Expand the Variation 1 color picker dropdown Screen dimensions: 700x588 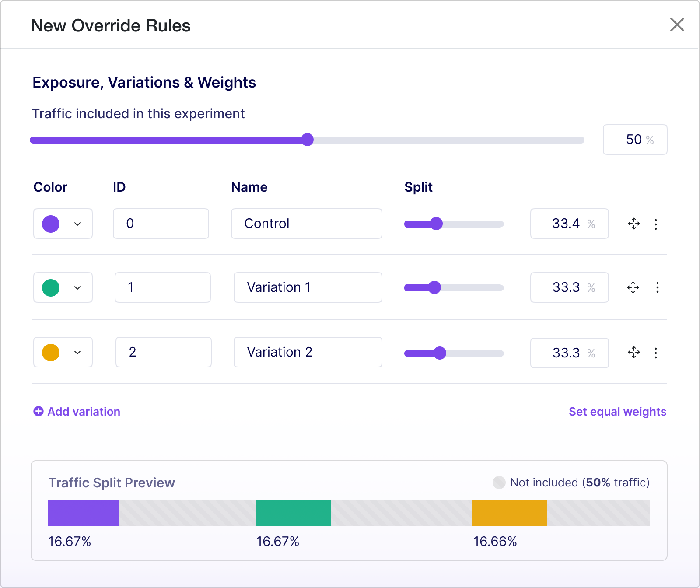click(78, 287)
